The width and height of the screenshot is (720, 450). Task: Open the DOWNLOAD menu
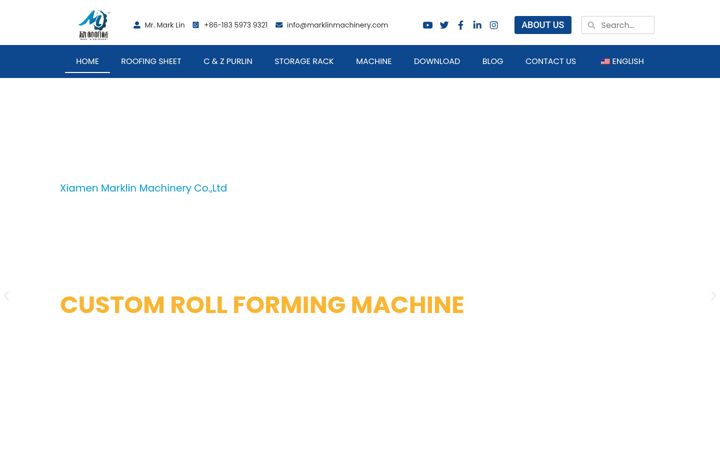click(x=437, y=61)
